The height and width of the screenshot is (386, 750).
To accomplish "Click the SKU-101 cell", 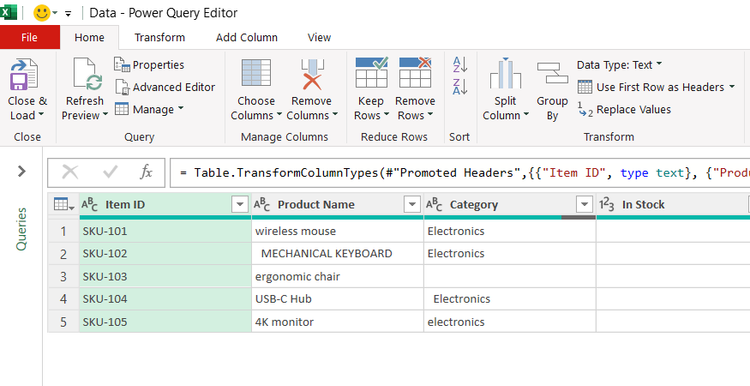I will [x=165, y=231].
